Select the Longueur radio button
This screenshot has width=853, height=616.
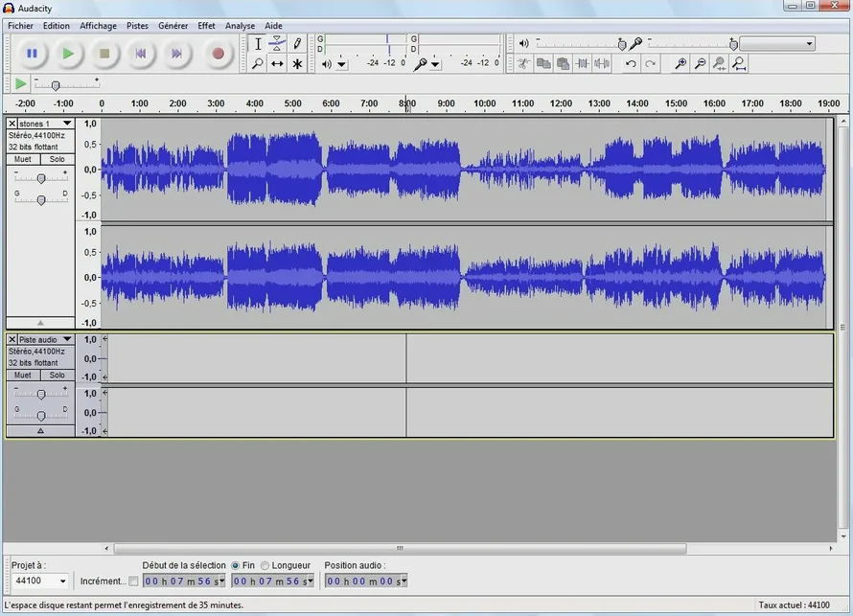click(265, 565)
